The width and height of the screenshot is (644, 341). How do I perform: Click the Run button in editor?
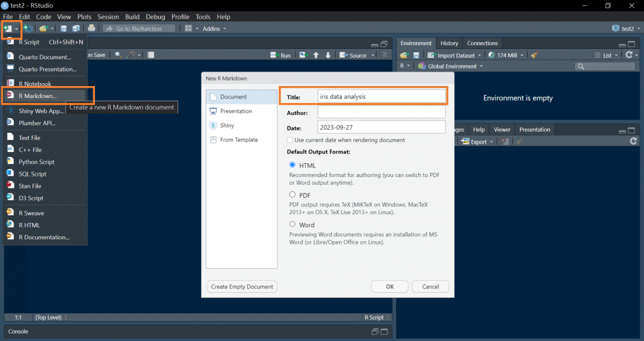pyautogui.click(x=280, y=55)
